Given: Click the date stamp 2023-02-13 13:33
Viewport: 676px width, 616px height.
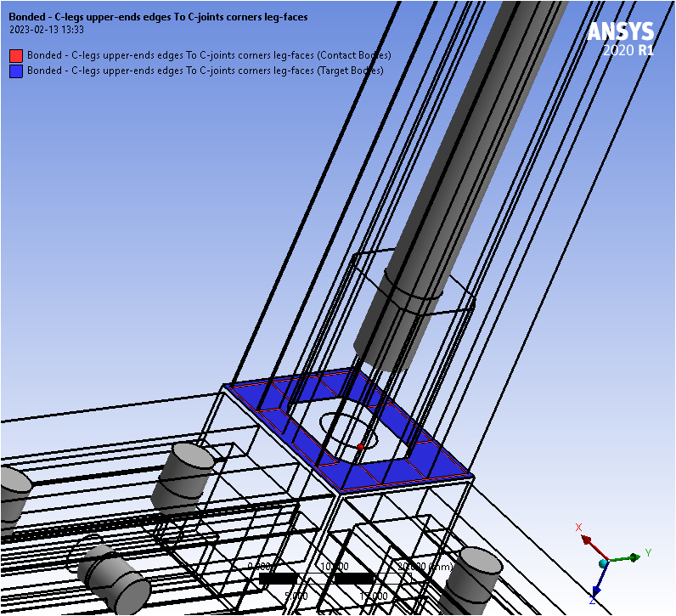Looking at the screenshot, I should 47,30.
